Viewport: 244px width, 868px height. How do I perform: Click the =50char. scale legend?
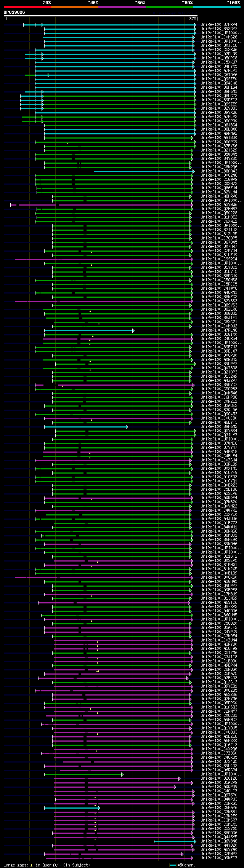[183, 865]
